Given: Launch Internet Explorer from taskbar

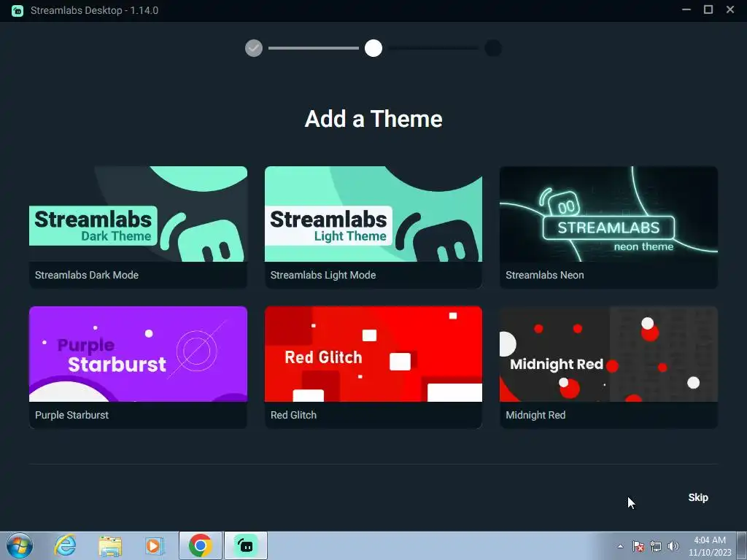Looking at the screenshot, I should pyautogui.click(x=65, y=545).
